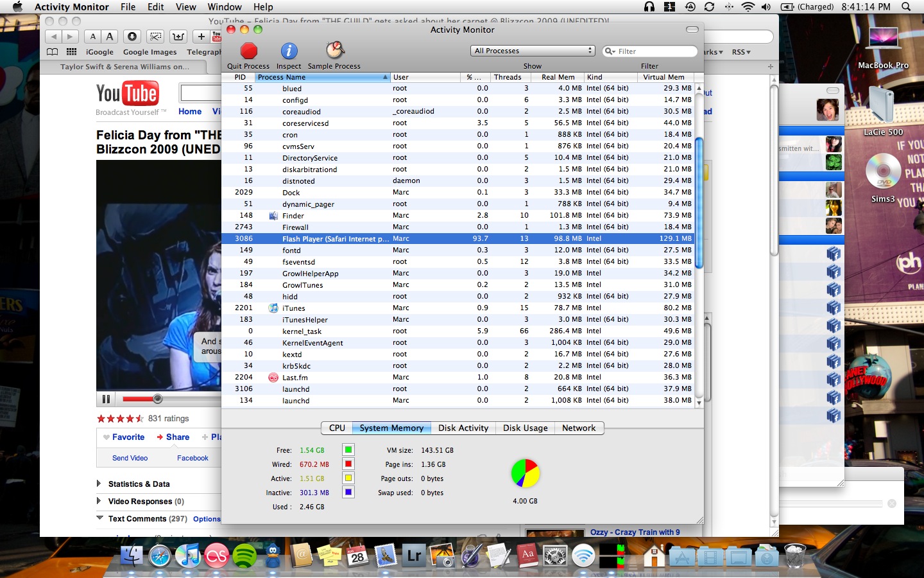Image resolution: width=924 pixels, height=578 pixels.
Task: Open the View menu
Action: (185, 7)
